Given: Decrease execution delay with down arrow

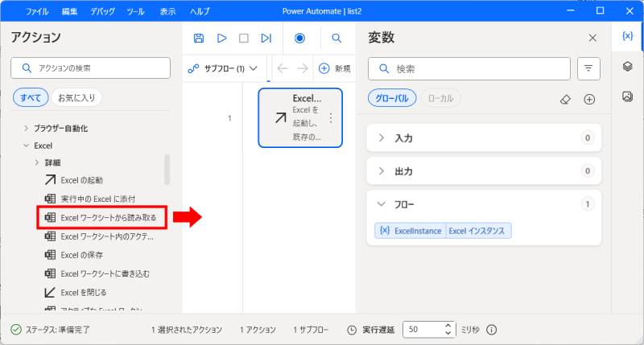Looking at the screenshot, I should click(x=448, y=333).
